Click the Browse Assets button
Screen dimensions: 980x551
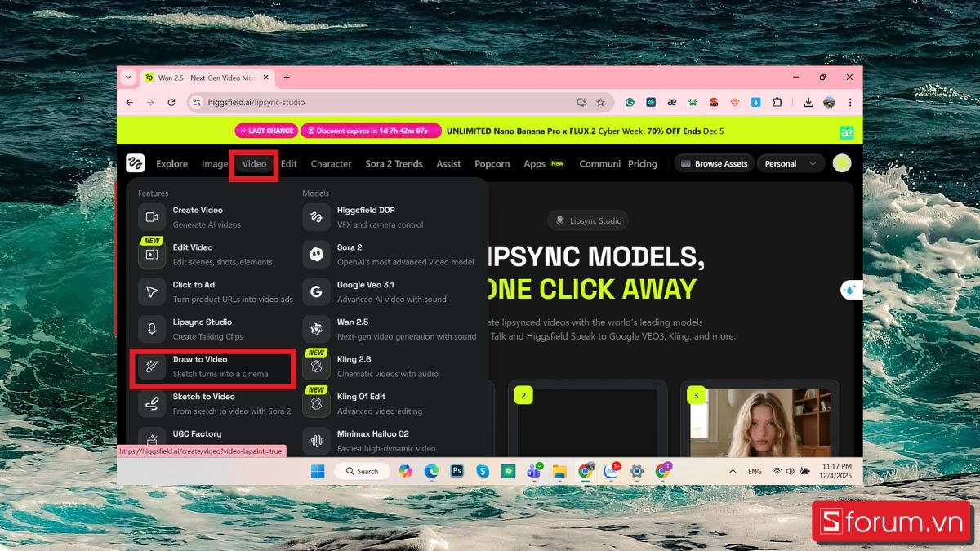[x=714, y=163]
